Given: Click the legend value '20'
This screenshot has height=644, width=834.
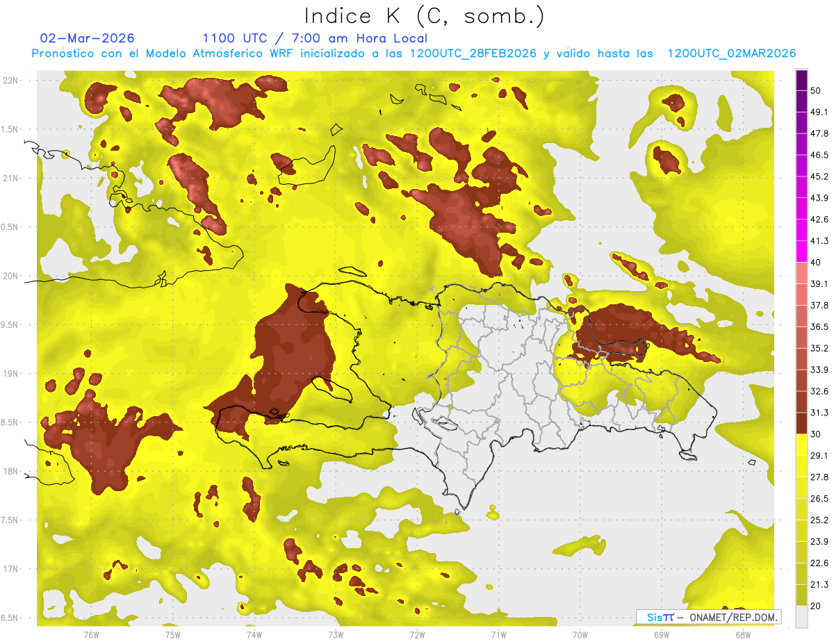Looking at the screenshot, I should pos(817,606).
